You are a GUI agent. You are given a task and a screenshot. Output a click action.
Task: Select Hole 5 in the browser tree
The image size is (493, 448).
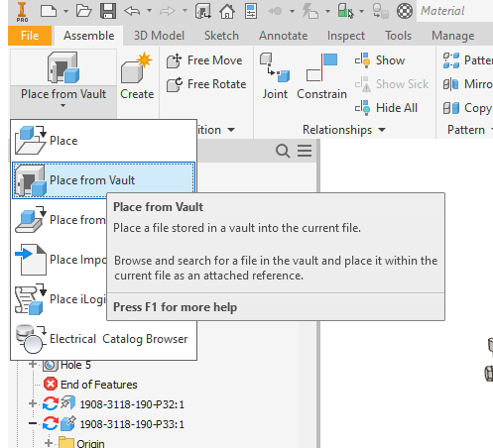75,365
